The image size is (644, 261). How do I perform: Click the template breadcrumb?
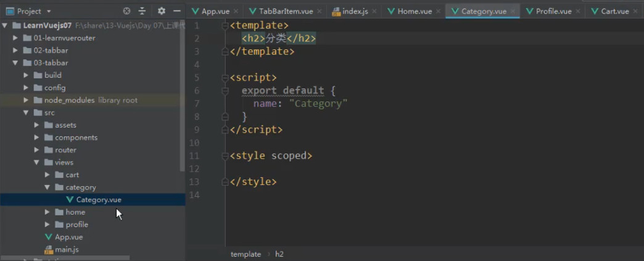[246, 254]
